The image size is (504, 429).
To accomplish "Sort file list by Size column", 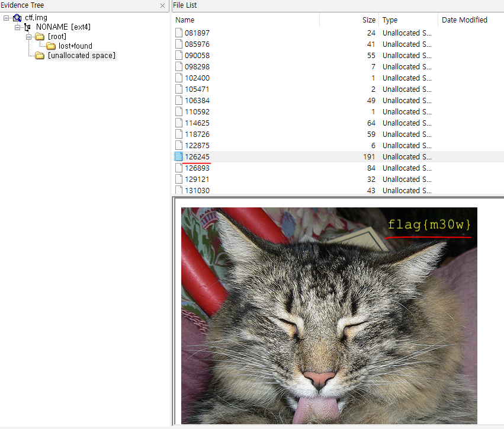I will pos(369,20).
